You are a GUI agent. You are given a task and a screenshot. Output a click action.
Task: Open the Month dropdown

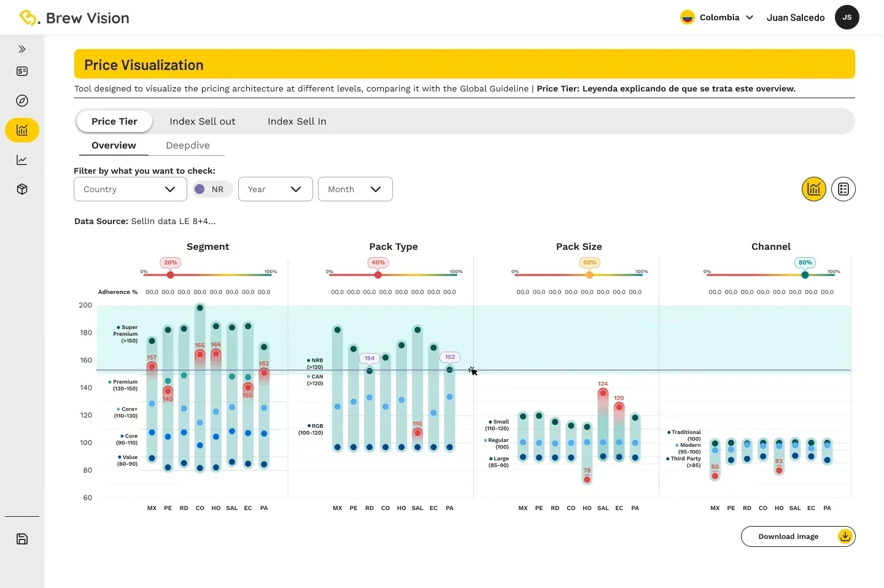pyautogui.click(x=355, y=189)
